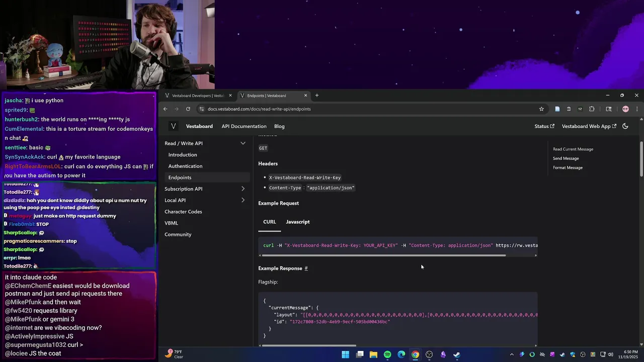
Task: Switch to Vestaboard Developers tab
Action: pyautogui.click(x=198, y=96)
